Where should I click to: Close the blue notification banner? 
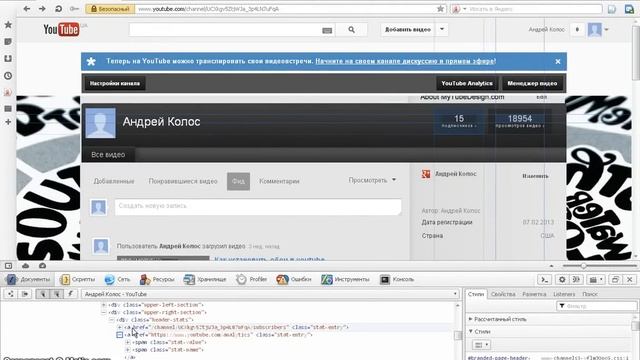(558, 62)
